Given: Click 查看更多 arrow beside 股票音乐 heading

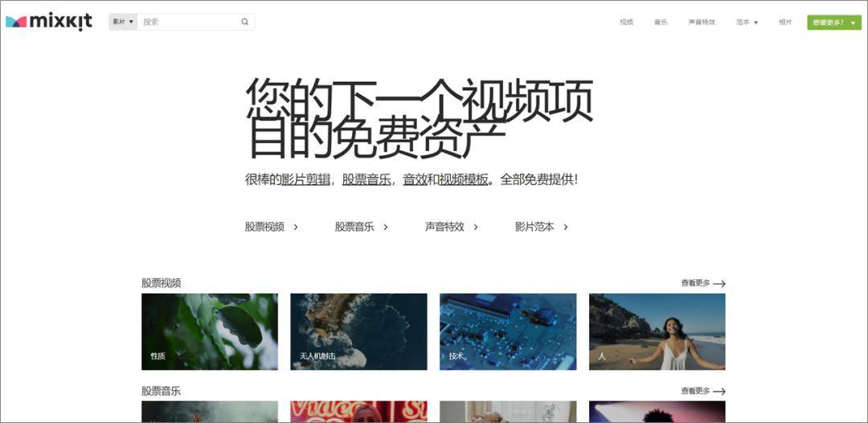Looking at the screenshot, I should [x=703, y=391].
